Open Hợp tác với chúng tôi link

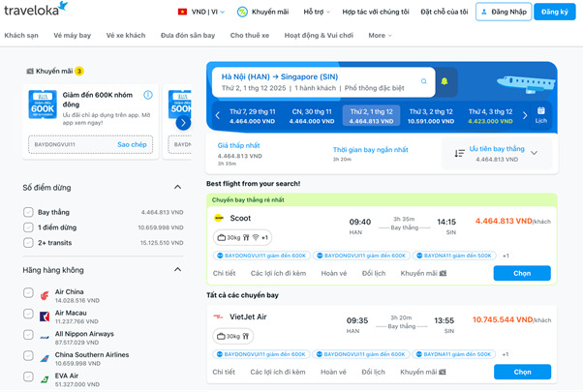[x=376, y=12]
